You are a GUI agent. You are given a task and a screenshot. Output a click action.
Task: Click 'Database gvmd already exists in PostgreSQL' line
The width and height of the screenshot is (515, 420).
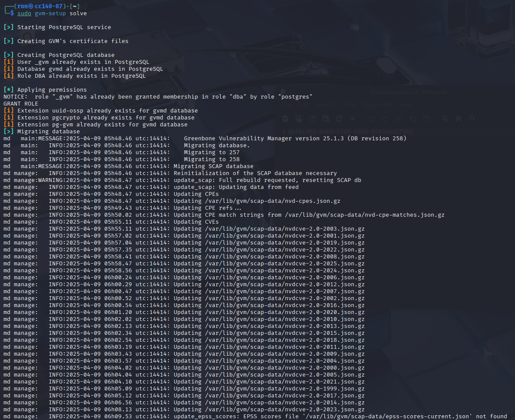click(x=83, y=69)
